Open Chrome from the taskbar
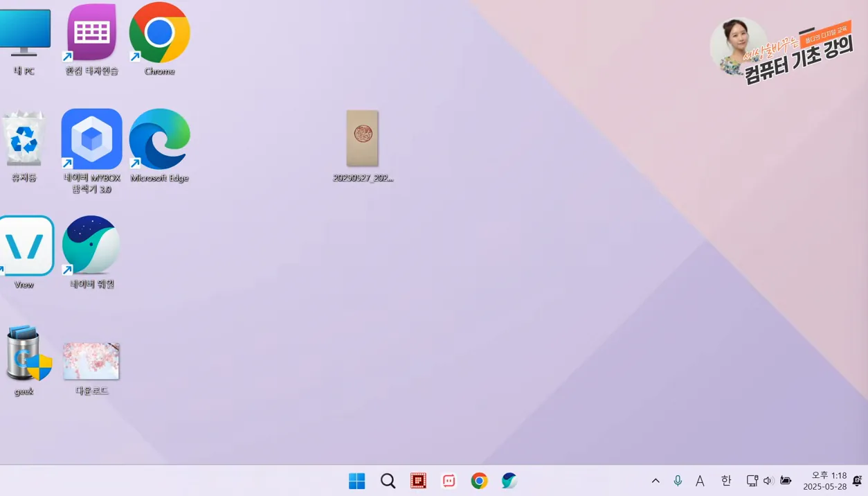This screenshot has width=868, height=496. click(x=479, y=481)
